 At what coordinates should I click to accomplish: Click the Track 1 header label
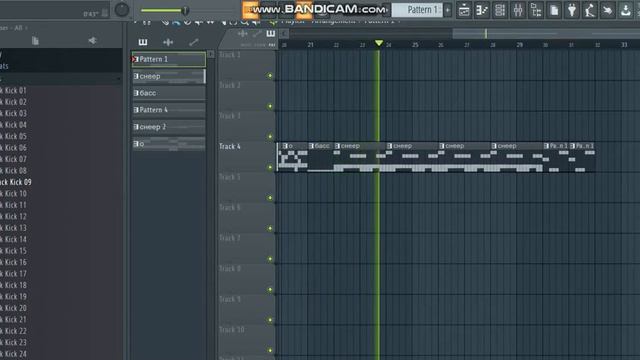coord(230,54)
